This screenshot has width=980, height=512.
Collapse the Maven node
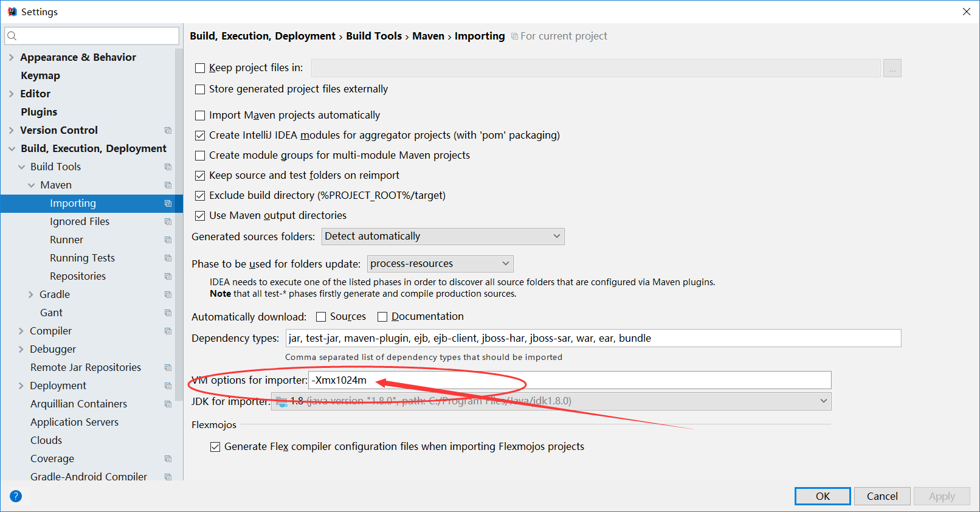[x=31, y=185]
